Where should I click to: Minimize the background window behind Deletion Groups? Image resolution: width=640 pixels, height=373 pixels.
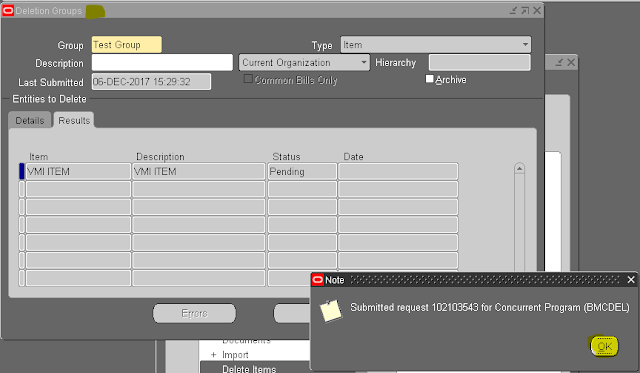[x=559, y=62]
